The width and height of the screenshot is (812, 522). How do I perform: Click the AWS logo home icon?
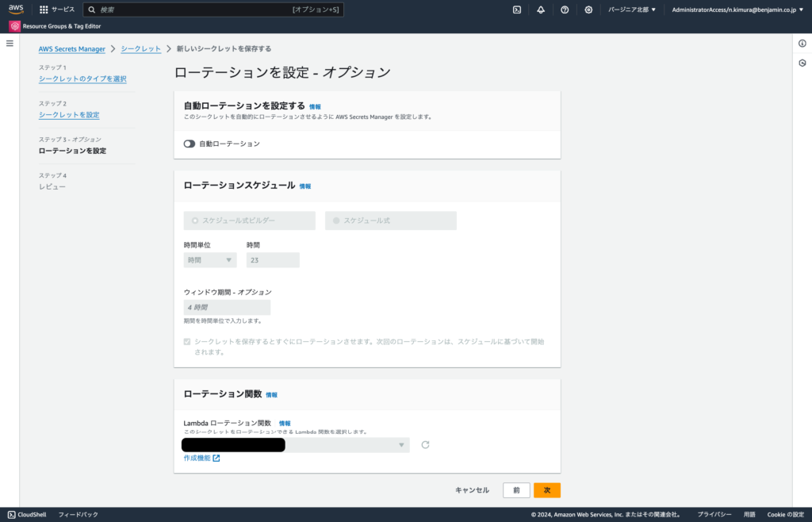(x=17, y=10)
